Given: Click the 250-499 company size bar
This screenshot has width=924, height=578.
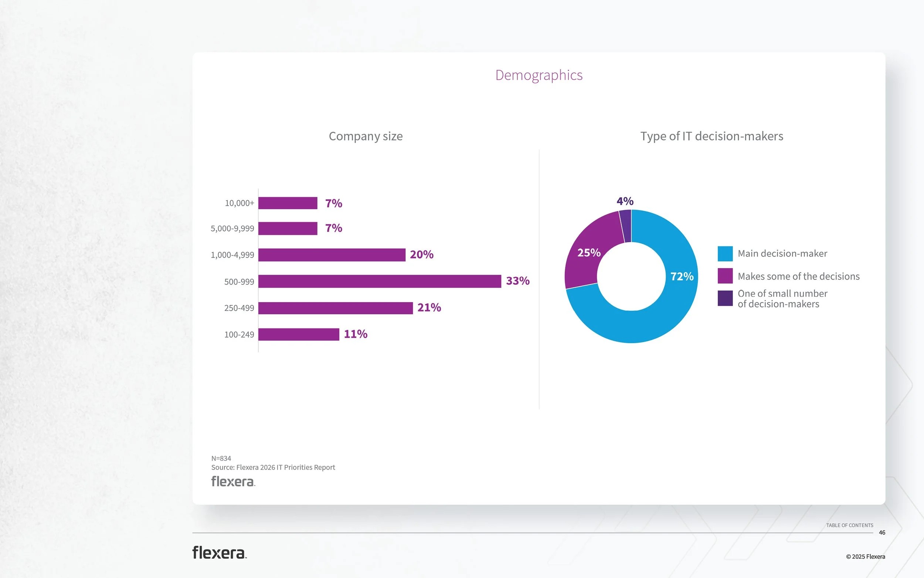Looking at the screenshot, I should [335, 308].
